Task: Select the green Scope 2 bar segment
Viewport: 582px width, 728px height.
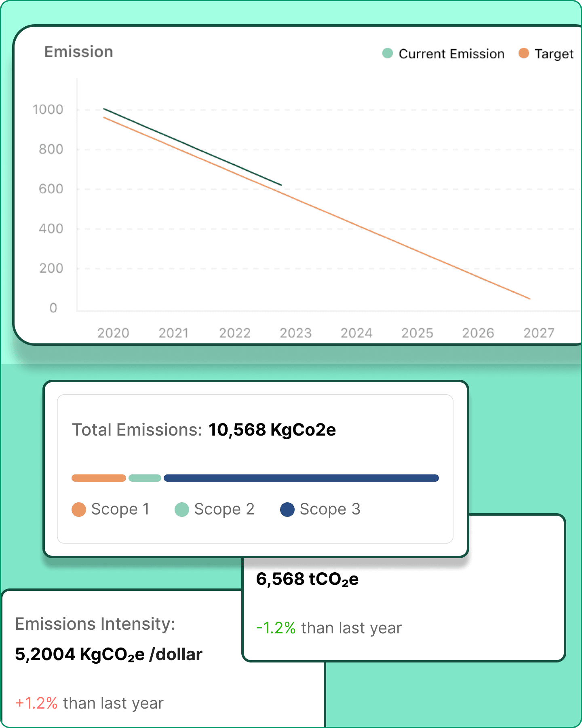Action: (x=145, y=478)
